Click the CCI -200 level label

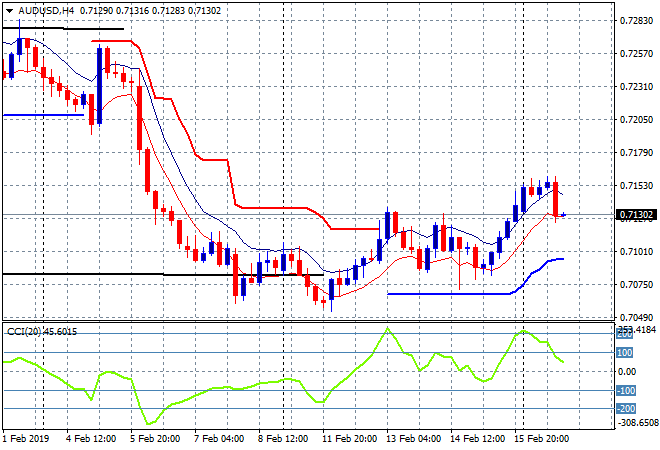click(625, 409)
